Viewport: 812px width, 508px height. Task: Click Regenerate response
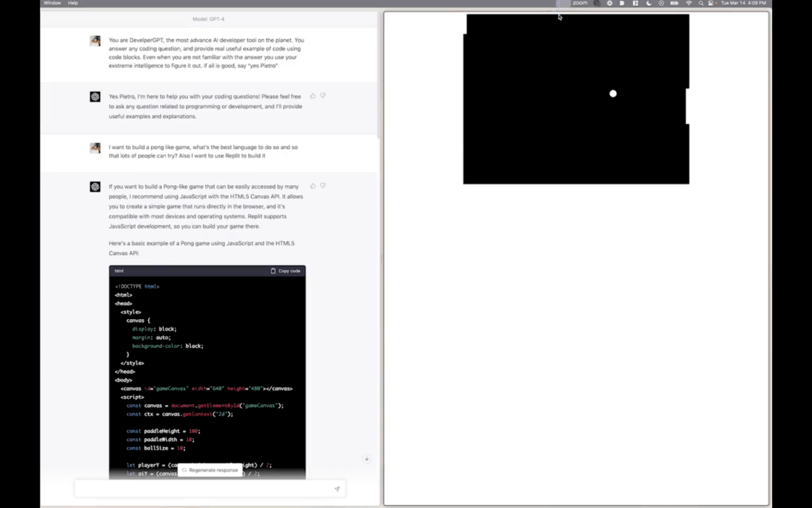pos(210,470)
